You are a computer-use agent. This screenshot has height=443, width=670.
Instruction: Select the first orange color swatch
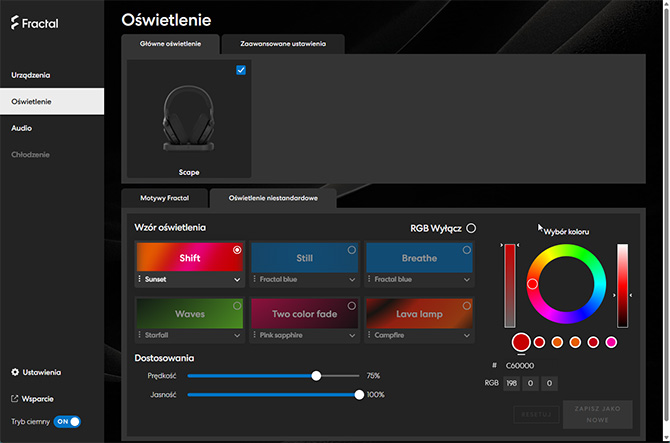tap(557, 342)
